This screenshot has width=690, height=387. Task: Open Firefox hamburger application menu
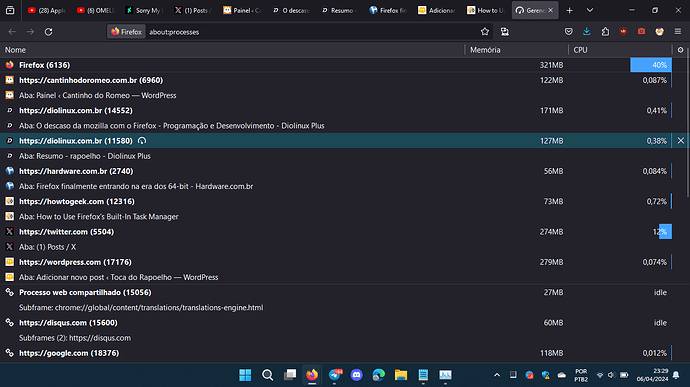coord(678,32)
